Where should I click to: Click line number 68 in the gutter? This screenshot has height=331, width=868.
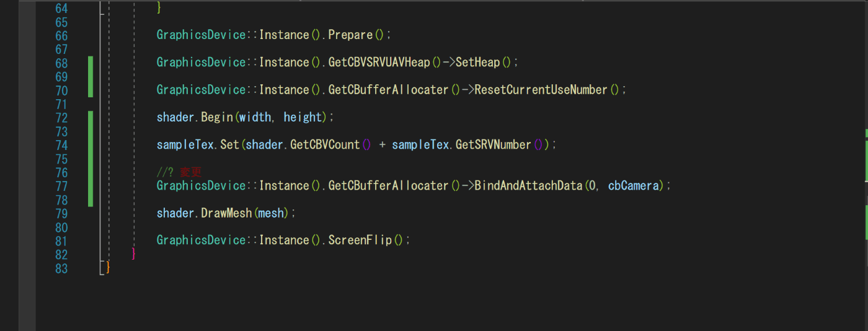pyautogui.click(x=61, y=63)
